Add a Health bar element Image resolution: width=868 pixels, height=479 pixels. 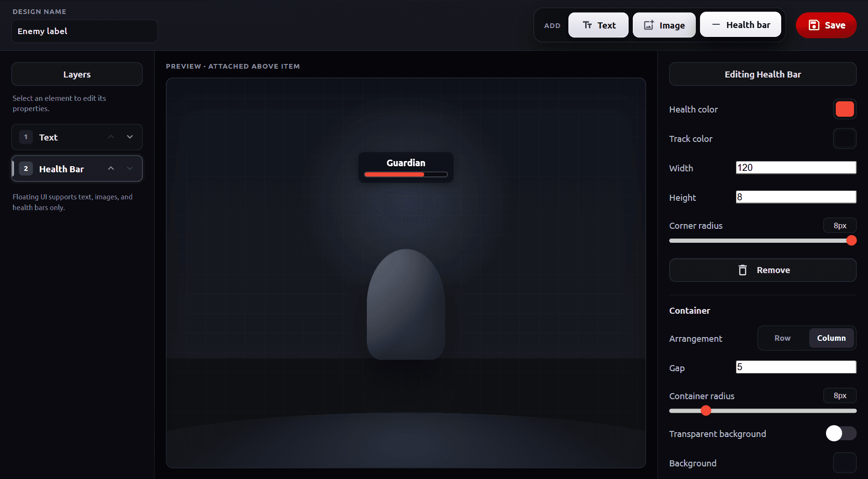(x=741, y=25)
